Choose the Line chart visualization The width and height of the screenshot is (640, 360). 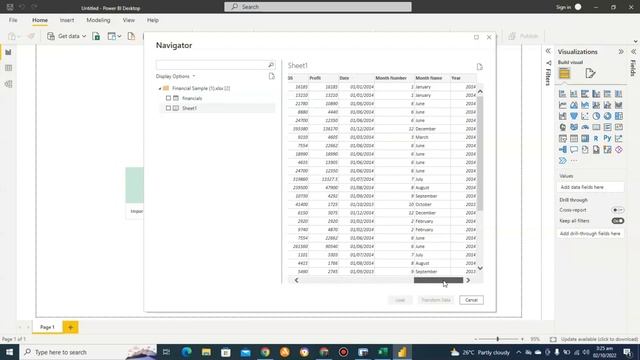pyautogui.click(x=562, y=105)
